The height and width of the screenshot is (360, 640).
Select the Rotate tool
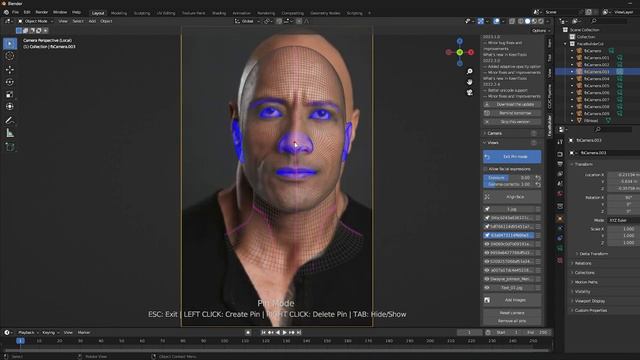click(x=10, y=82)
